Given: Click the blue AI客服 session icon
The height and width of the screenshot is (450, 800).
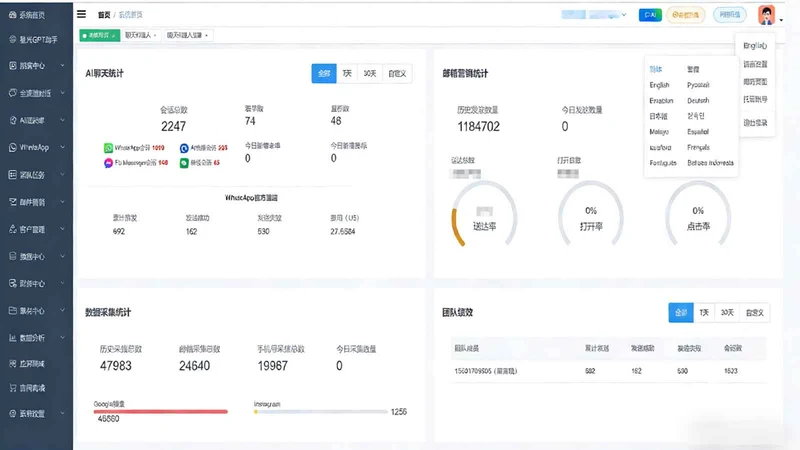Looking at the screenshot, I should [x=184, y=148].
